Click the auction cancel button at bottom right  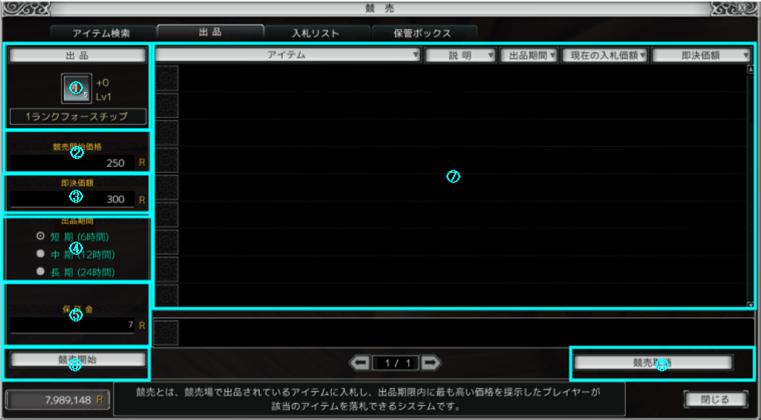(x=653, y=362)
